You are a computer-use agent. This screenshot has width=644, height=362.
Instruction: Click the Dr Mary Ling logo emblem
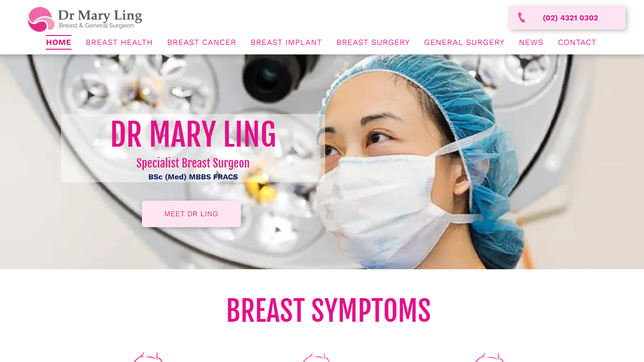pos(41,19)
